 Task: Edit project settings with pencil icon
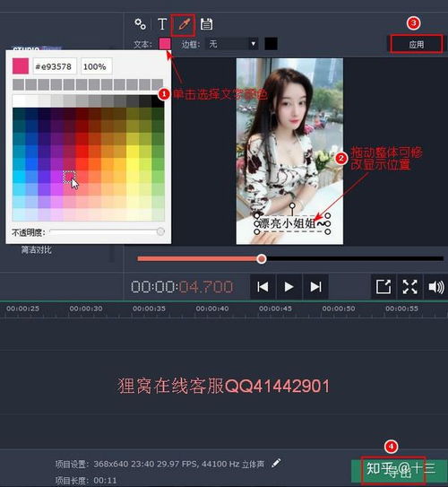(276, 463)
